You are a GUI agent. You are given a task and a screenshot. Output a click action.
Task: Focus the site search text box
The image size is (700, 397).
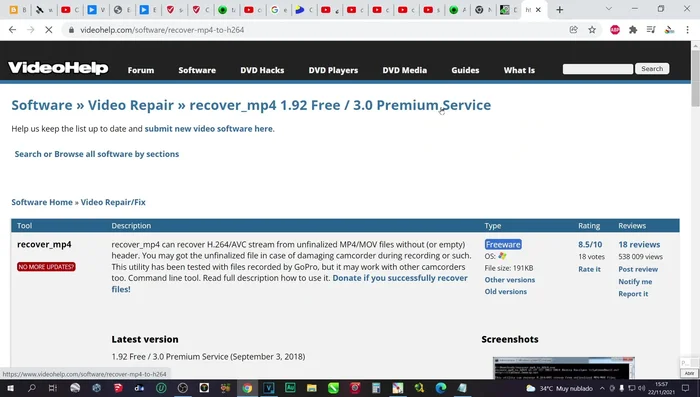(x=598, y=69)
